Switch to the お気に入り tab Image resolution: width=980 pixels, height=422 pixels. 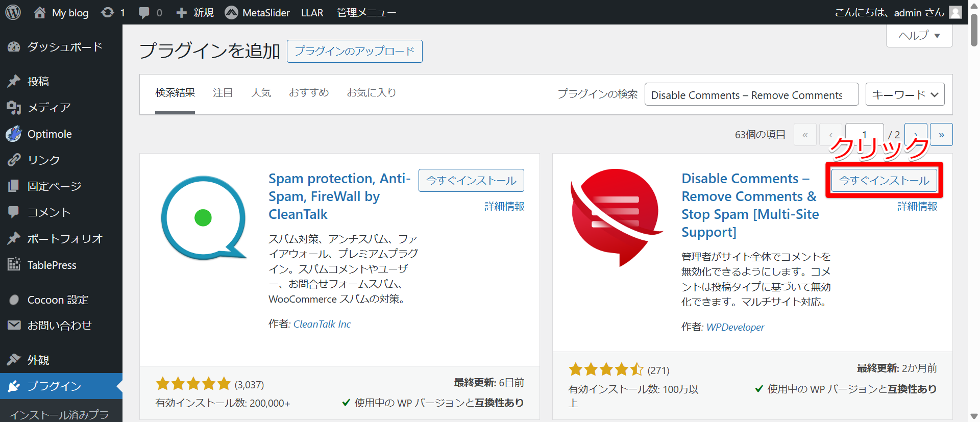pos(372,93)
